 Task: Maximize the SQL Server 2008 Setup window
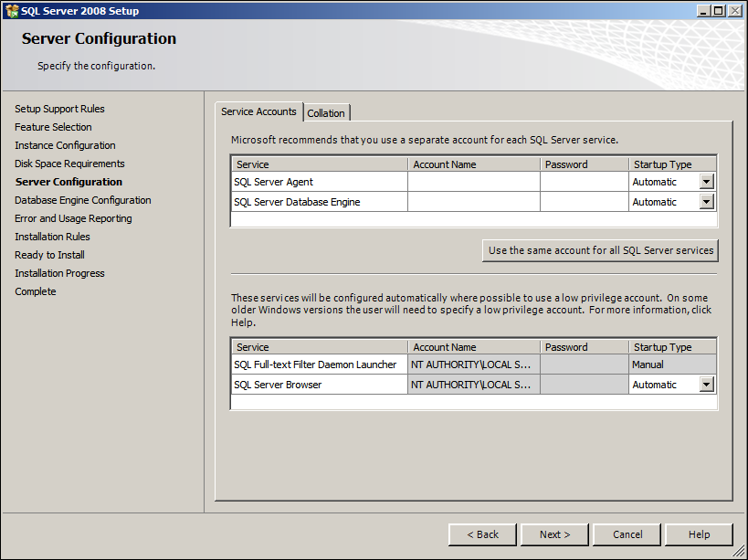pos(719,10)
